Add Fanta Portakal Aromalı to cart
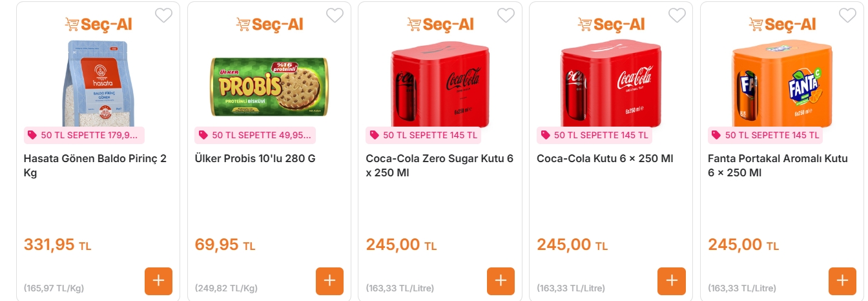 click(x=842, y=281)
